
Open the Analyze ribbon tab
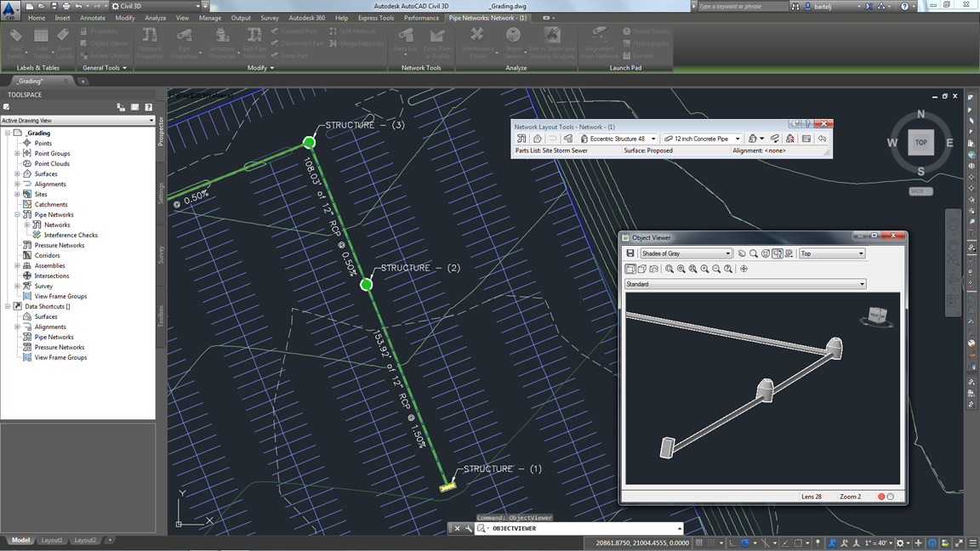(x=156, y=18)
